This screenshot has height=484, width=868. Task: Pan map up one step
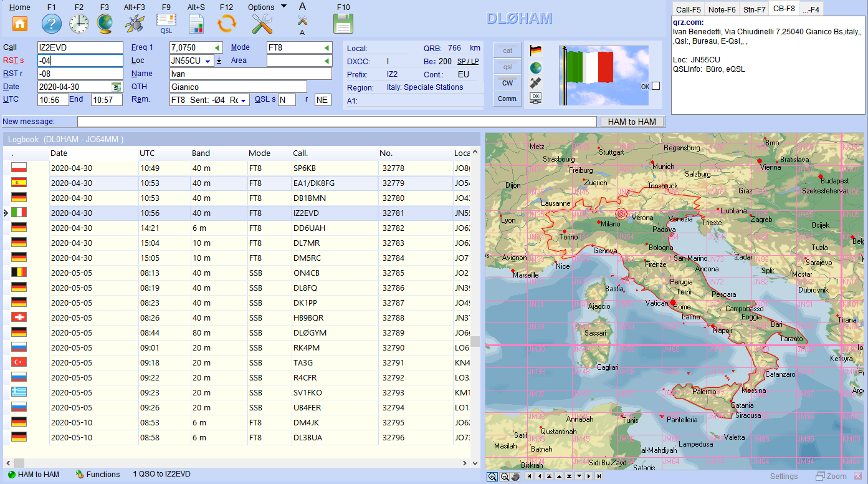[x=559, y=476]
